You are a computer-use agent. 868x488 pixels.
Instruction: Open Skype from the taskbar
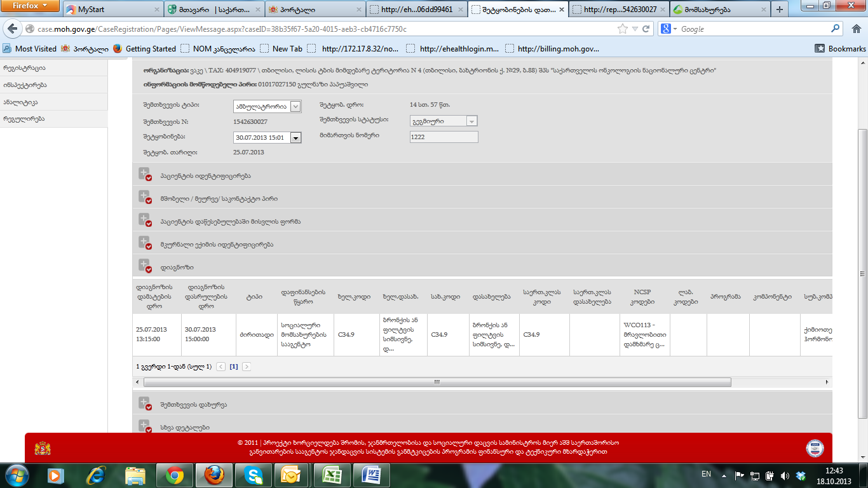[253, 475]
